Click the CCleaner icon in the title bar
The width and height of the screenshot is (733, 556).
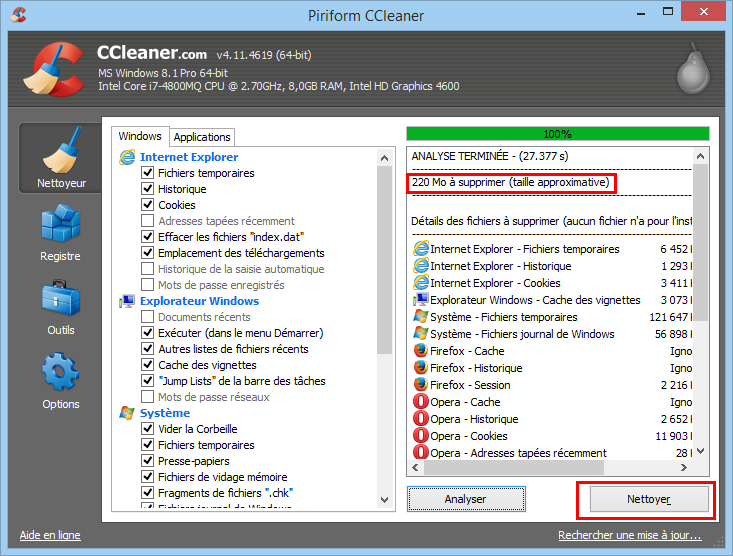[18, 14]
